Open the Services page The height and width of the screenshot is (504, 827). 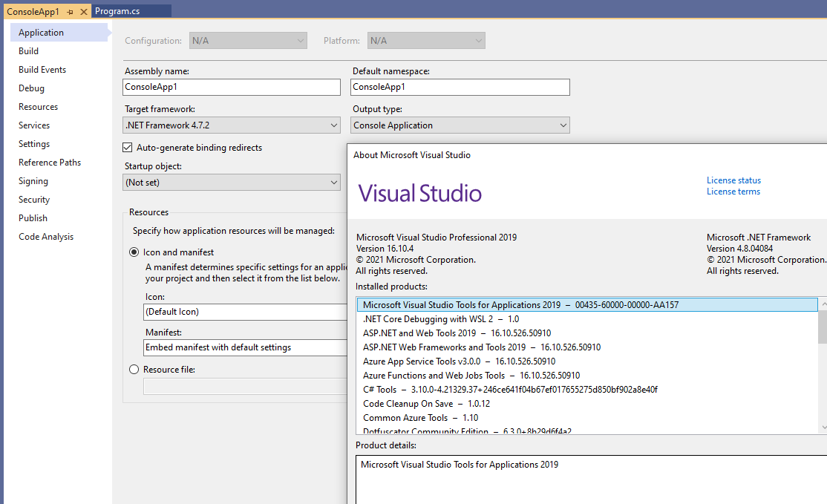pyautogui.click(x=33, y=125)
